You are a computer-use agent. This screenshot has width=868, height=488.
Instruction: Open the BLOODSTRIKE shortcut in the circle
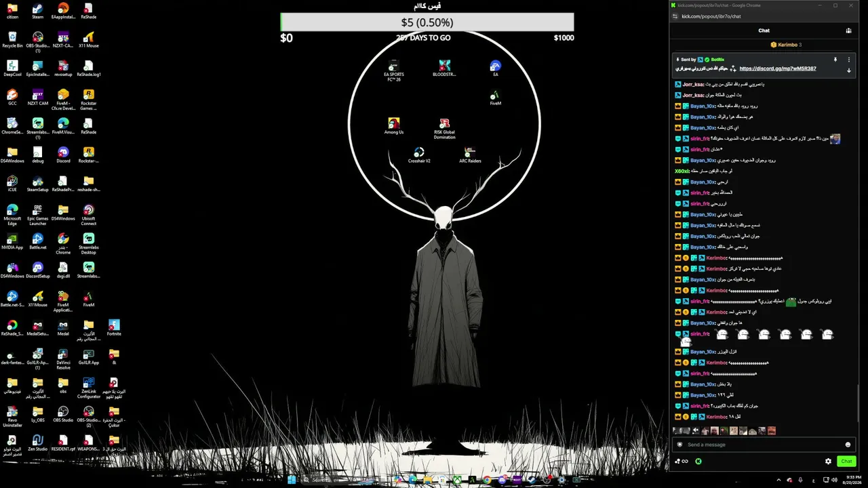pos(444,68)
